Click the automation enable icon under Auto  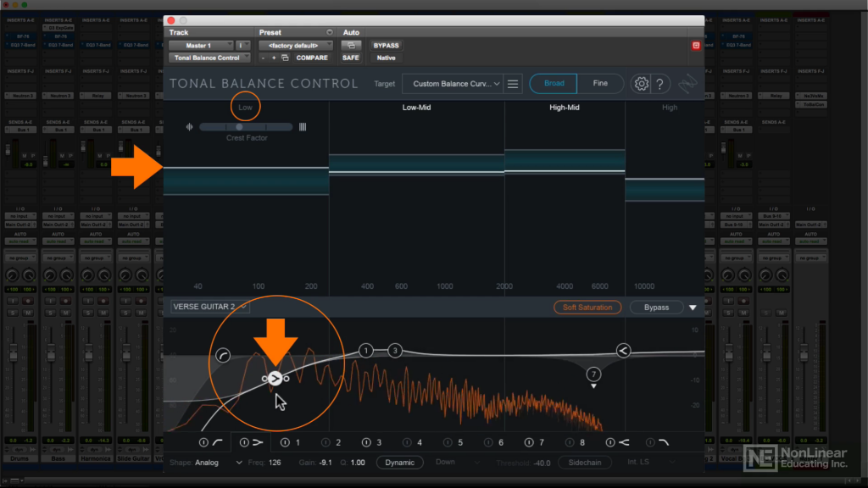coord(351,46)
